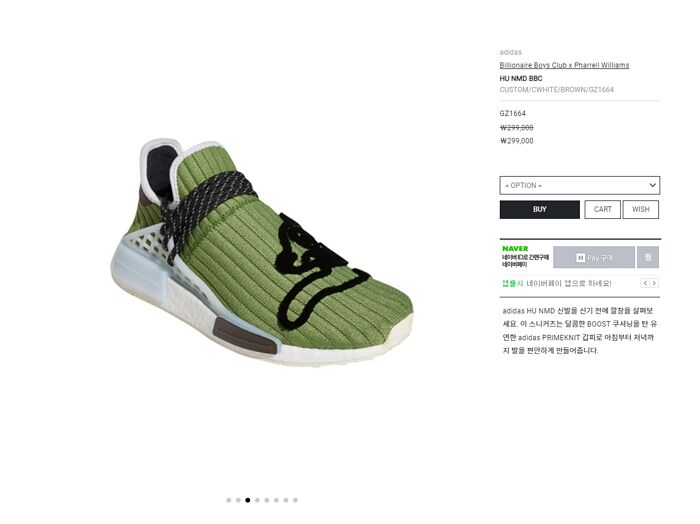The image size is (700, 524).
Task: Select the fifth image carousel dot
Action: point(267,500)
